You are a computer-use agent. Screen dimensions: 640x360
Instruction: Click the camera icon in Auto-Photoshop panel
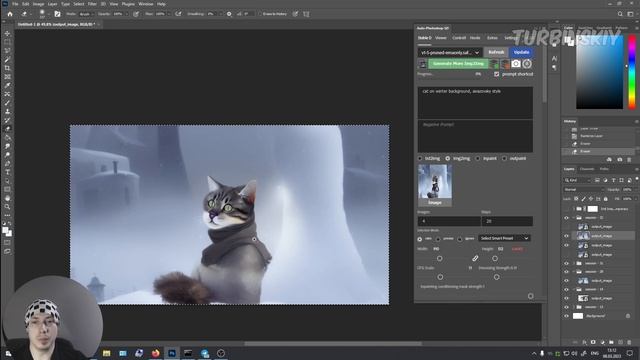(516, 64)
